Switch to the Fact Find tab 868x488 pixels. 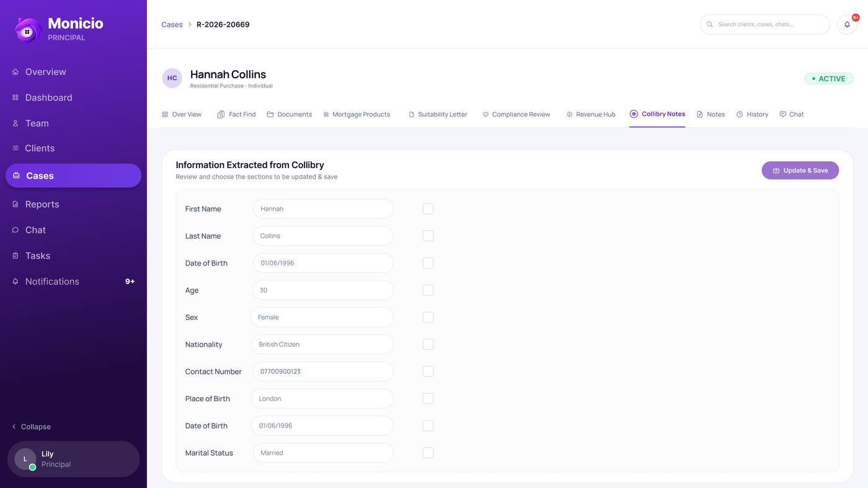(236, 114)
